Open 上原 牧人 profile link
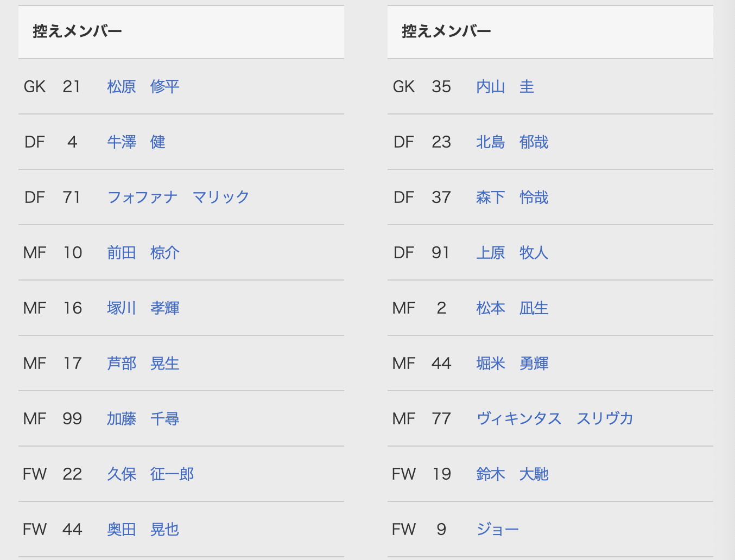735x560 pixels. click(x=512, y=253)
